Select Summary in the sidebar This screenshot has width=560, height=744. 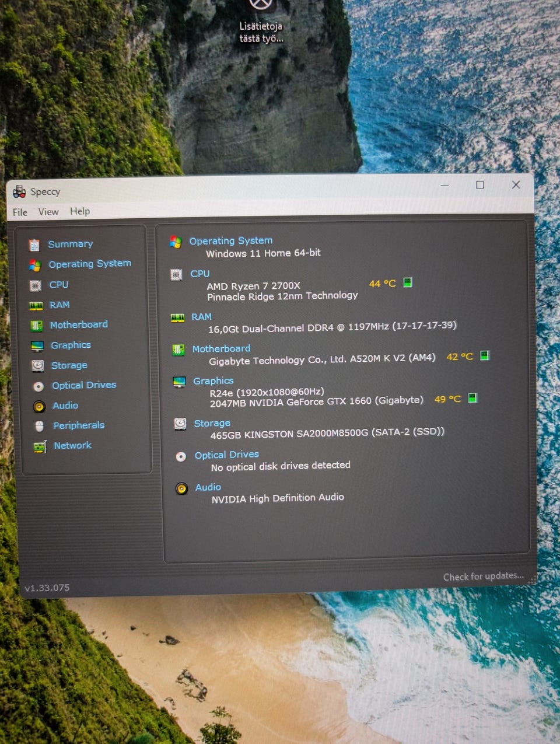71,244
